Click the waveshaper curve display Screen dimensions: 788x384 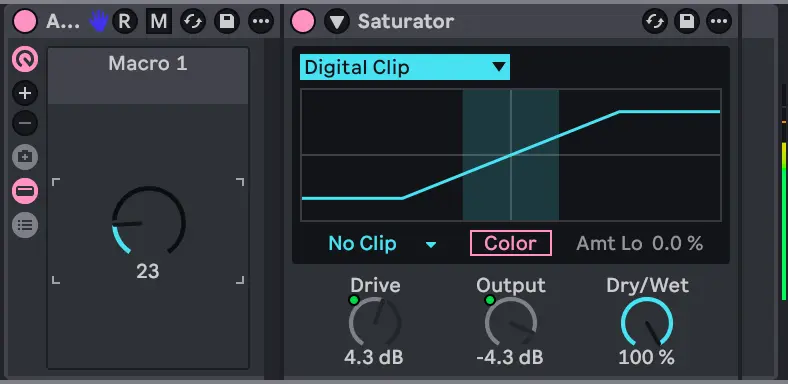click(x=511, y=155)
